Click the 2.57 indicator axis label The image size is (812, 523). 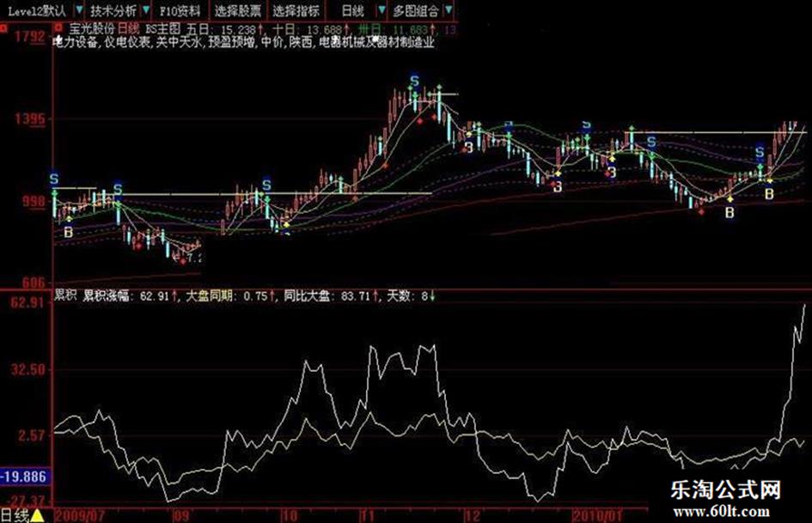click(x=32, y=435)
